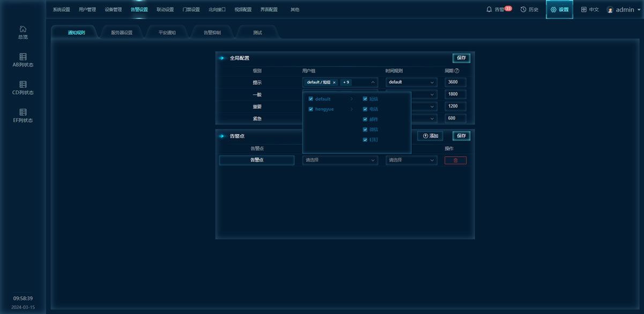Open 告警点 row 用户组 请选择 dropdown
Viewport: 644px width, 314px height.
pyautogui.click(x=340, y=160)
